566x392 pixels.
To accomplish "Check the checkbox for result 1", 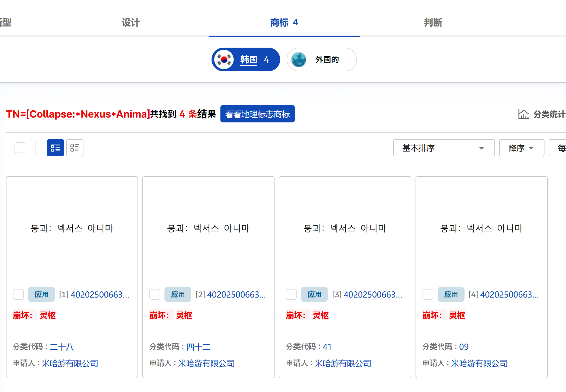I will pos(18,294).
